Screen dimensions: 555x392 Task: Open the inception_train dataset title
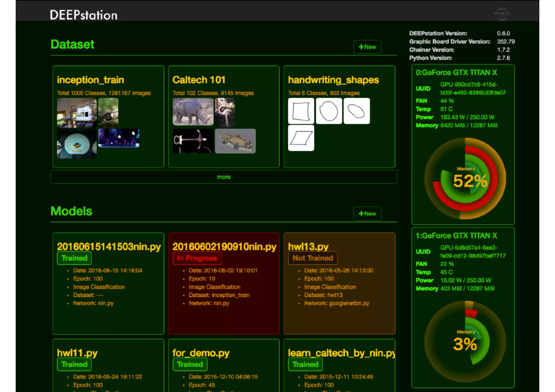coord(91,80)
